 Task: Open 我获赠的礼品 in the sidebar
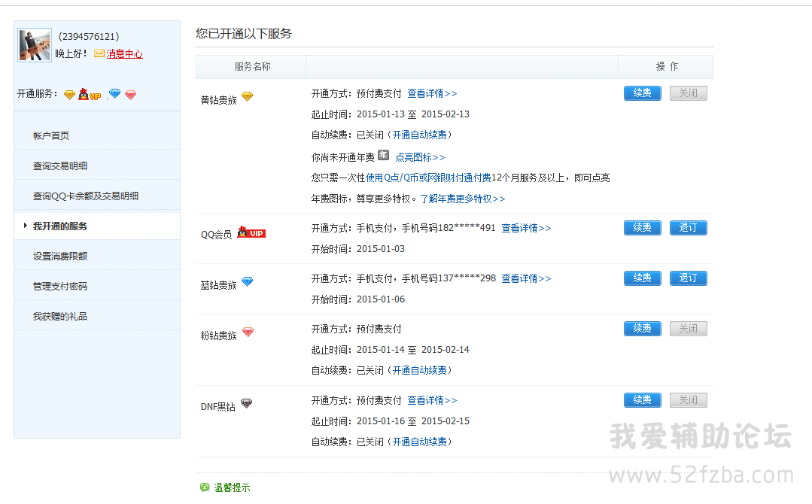coord(60,316)
